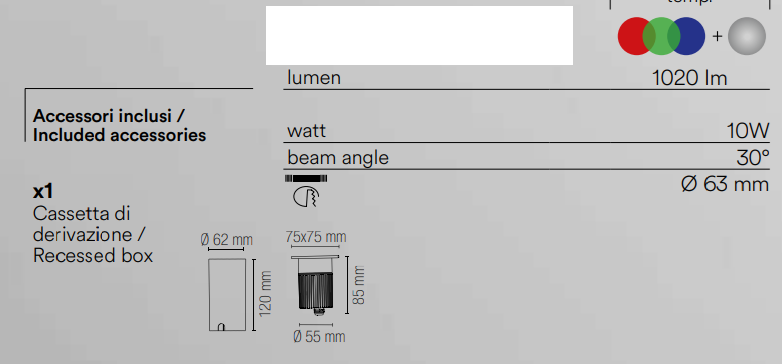Select the 30° beam angle value
This screenshot has width=782, height=364.
point(753,158)
